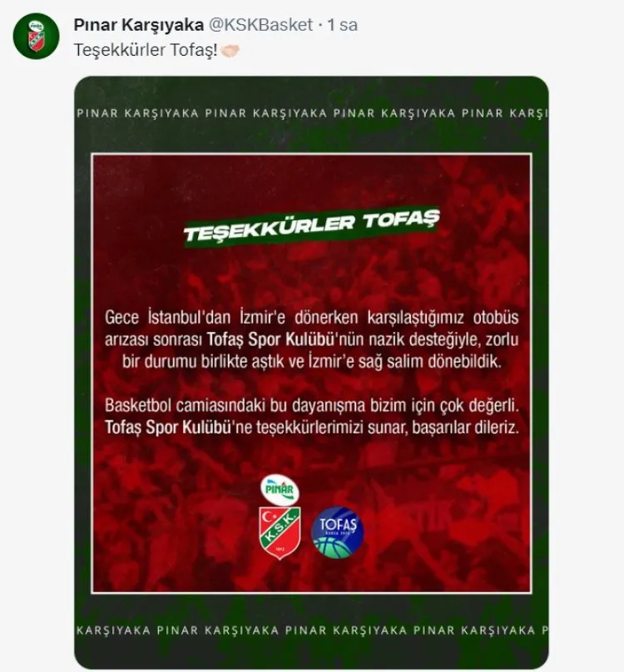
Task: Click the top repeating PINAR KARŞIYAKA text strip
Action: (312, 114)
